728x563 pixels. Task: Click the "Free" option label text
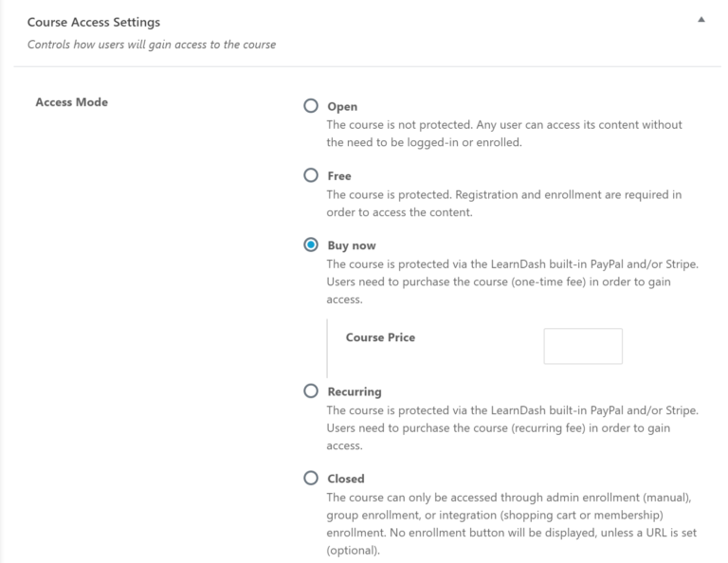click(x=338, y=176)
